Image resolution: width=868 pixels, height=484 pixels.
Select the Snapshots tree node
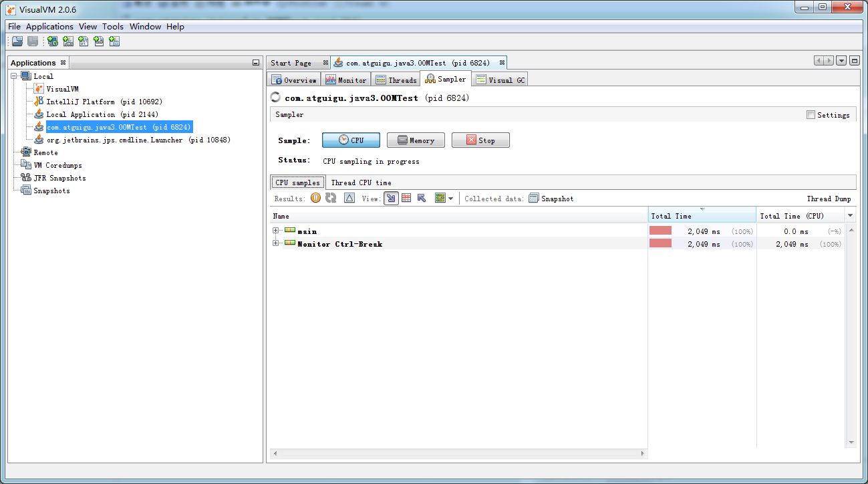(x=45, y=191)
